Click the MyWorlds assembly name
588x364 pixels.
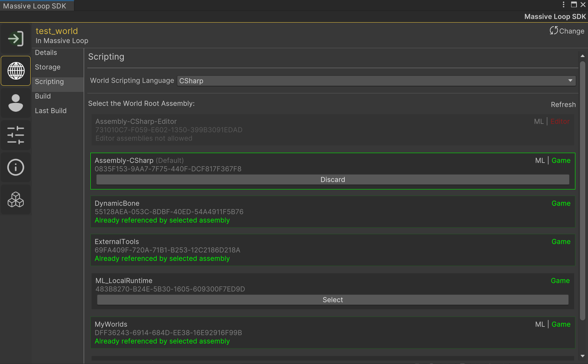coord(111,324)
